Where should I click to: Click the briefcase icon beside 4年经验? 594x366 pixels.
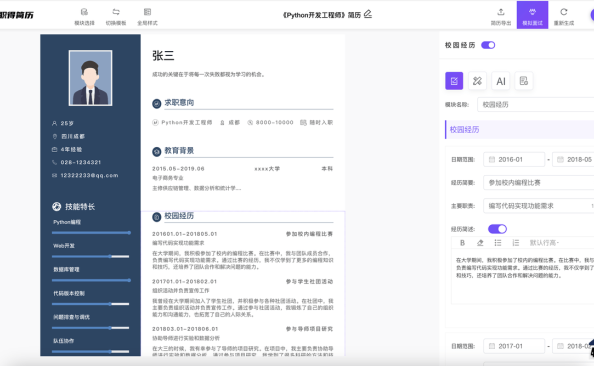click(54, 149)
